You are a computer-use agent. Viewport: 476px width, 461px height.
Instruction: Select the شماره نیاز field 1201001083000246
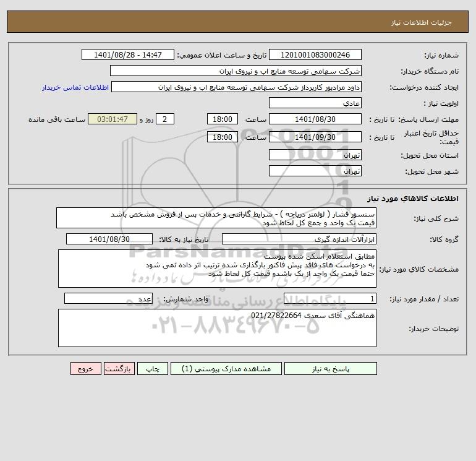[x=315, y=54]
